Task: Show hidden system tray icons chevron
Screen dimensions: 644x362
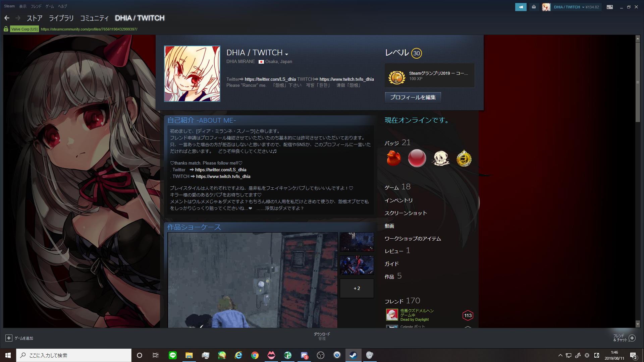Action: point(560,355)
